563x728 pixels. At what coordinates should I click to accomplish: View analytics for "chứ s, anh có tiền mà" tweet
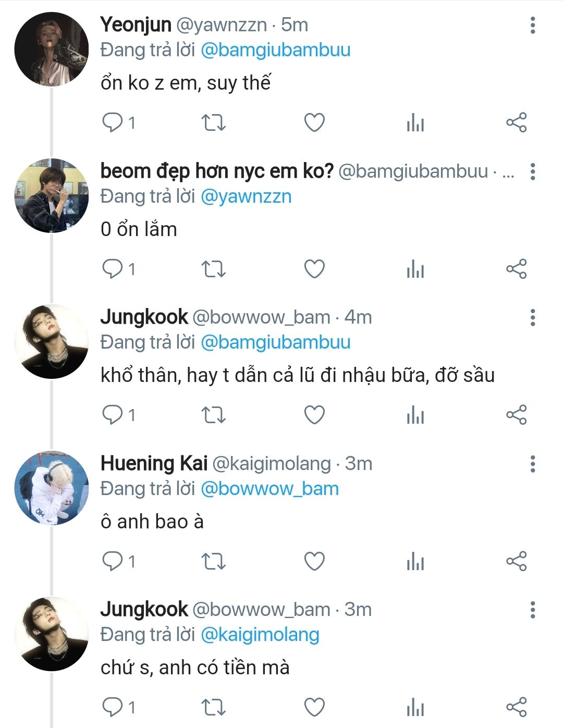click(x=415, y=708)
